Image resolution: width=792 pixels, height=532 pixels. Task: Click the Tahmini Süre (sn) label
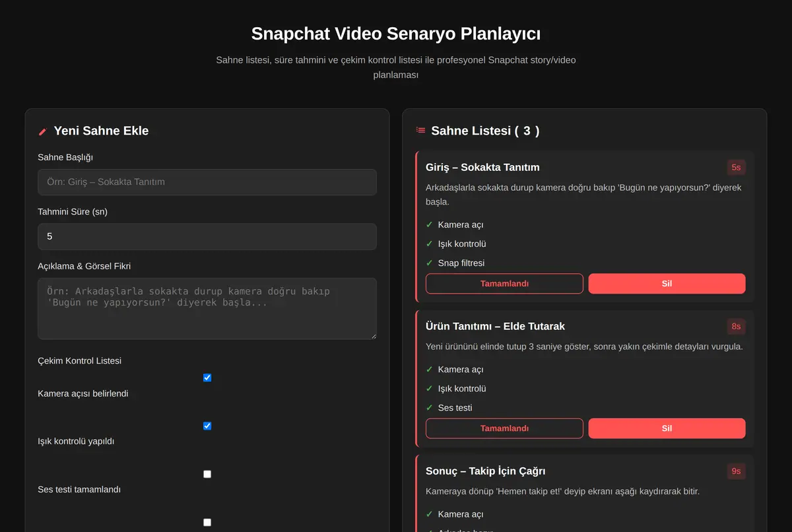point(73,212)
